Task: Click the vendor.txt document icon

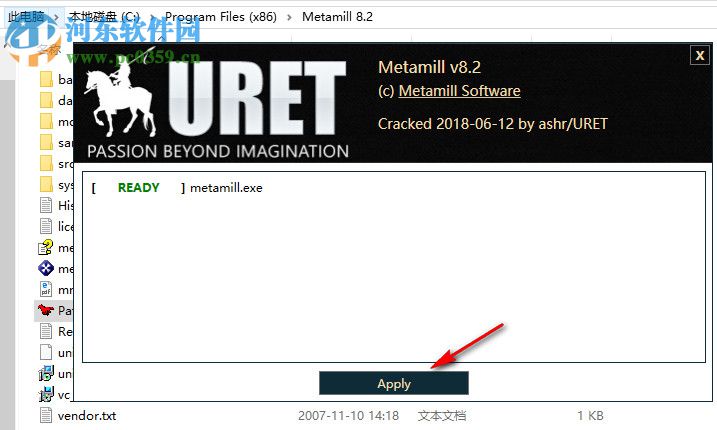Action: click(x=46, y=415)
